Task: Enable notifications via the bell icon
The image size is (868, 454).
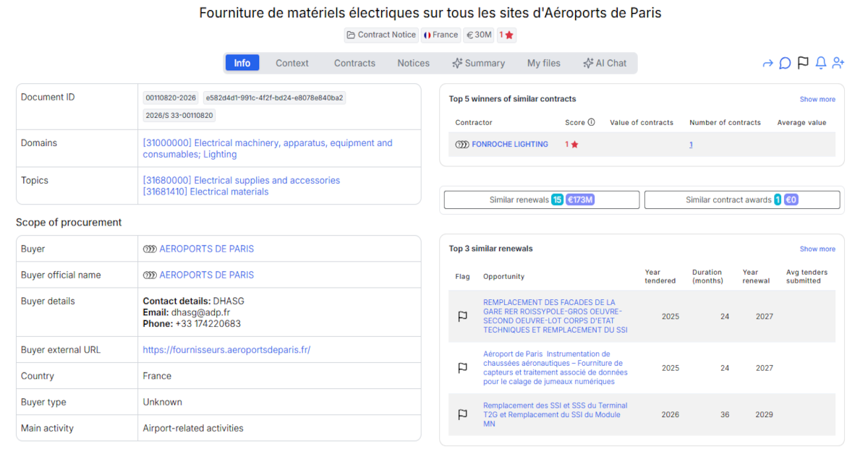Action: click(x=820, y=63)
